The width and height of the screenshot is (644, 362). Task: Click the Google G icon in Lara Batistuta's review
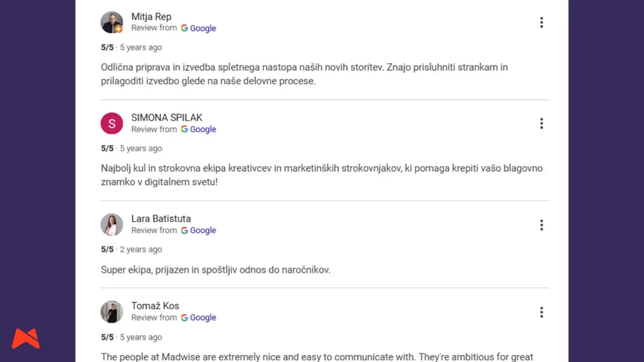(x=184, y=230)
